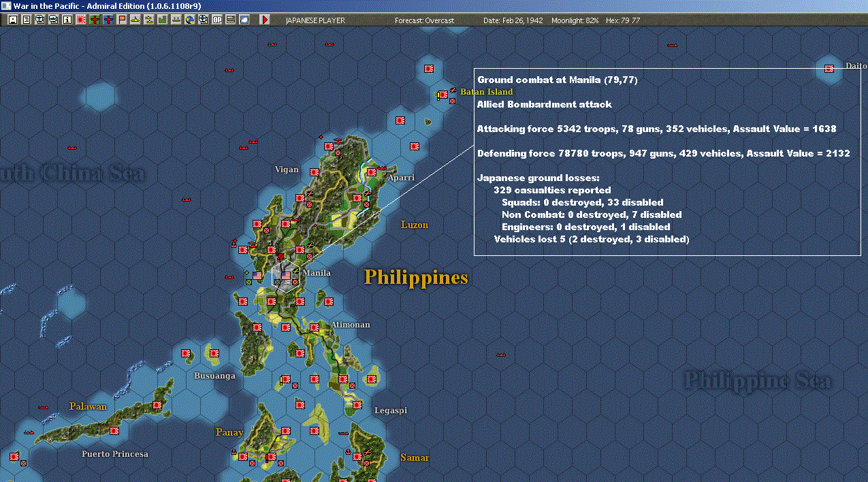
Task: Click the green base silhouette toolbar icon
Action: click(x=162, y=20)
